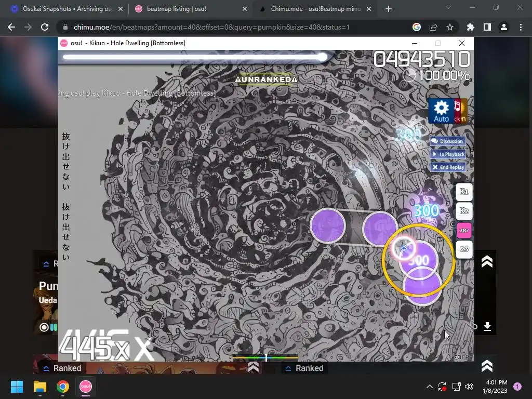532x399 pixels.
Task: Click the chimu.moe address bar URL
Action: [211, 27]
